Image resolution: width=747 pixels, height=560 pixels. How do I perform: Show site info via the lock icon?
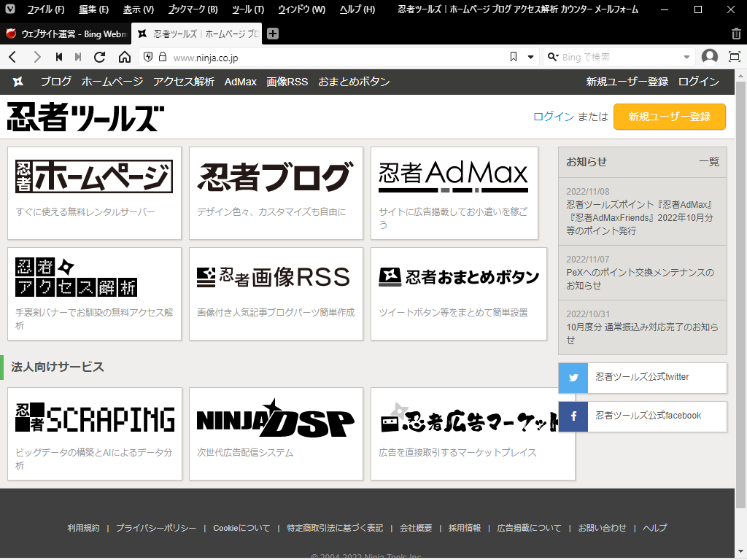163,57
